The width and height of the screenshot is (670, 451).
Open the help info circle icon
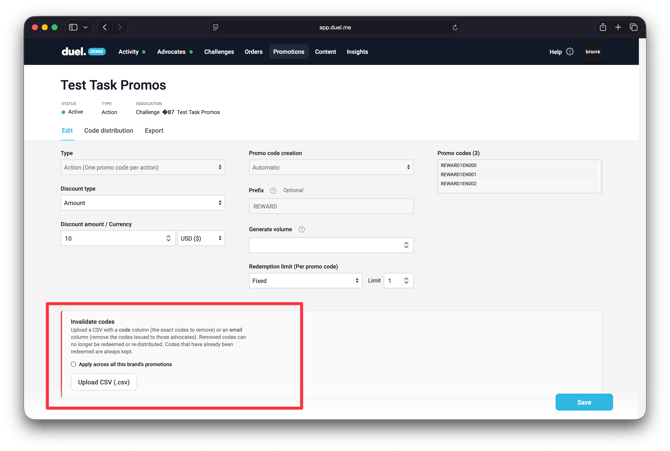click(570, 52)
